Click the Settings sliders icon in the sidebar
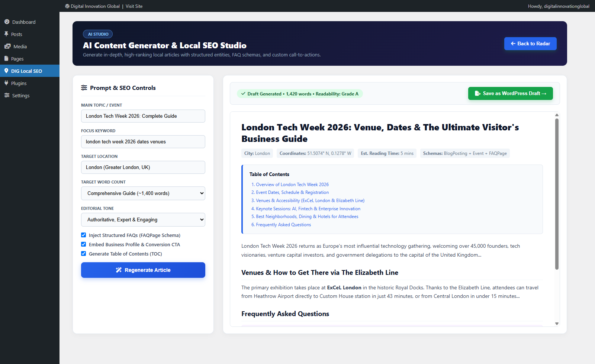The image size is (595, 364). [x=7, y=95]
